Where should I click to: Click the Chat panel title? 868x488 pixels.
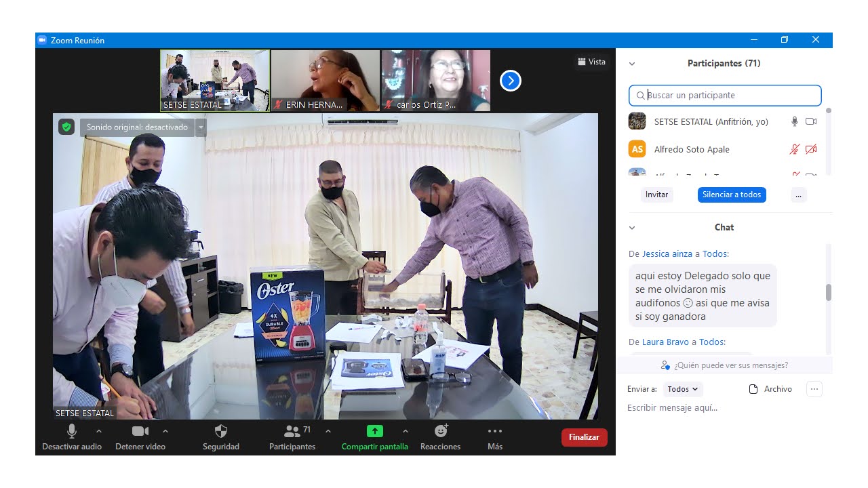click(724, 228)
